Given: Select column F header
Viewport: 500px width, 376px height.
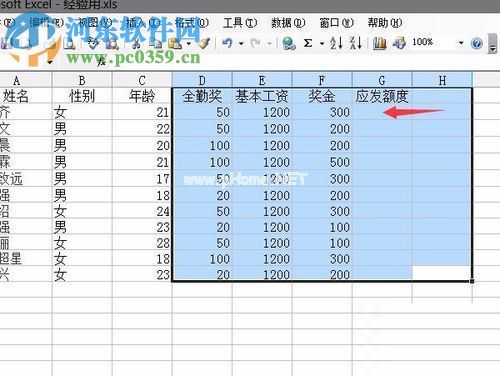Looking at the screenshot, I should tap(322, 80).
